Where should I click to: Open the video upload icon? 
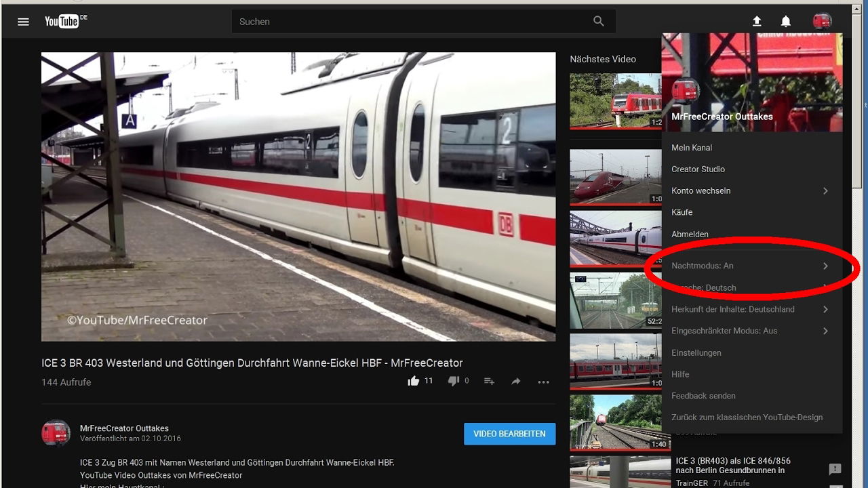pyautogui.click(x=755, y=21)
